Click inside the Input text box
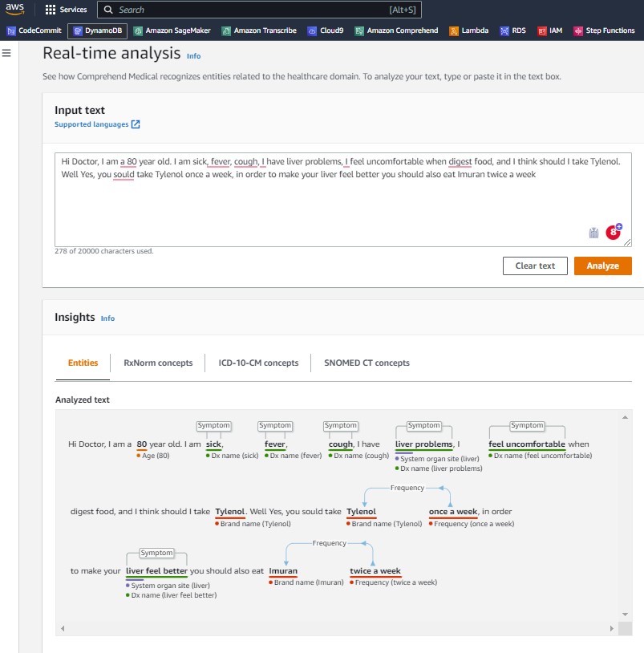The width and height of the screenshot is (644, 653). 343,200
